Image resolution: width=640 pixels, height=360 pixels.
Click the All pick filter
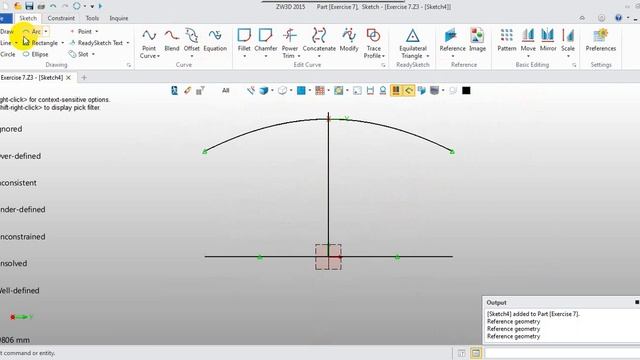[x=226, y=91]
